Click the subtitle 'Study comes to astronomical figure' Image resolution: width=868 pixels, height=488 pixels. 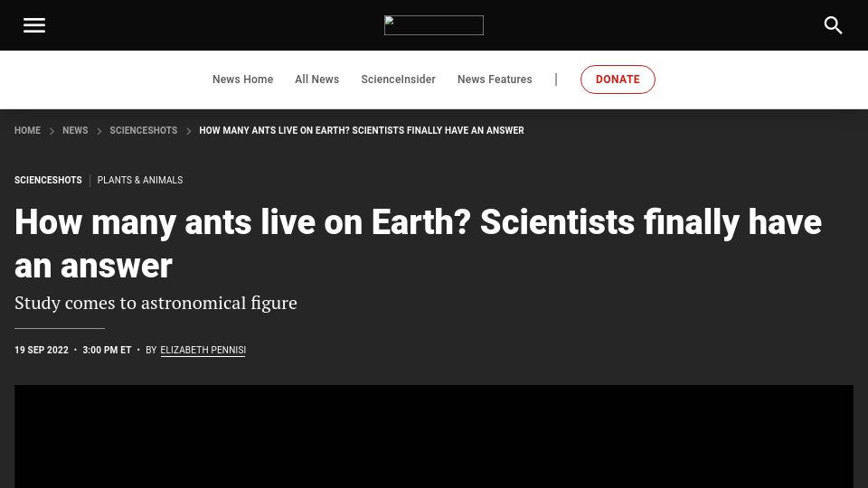pyautogui.click(x=156, y=304)
